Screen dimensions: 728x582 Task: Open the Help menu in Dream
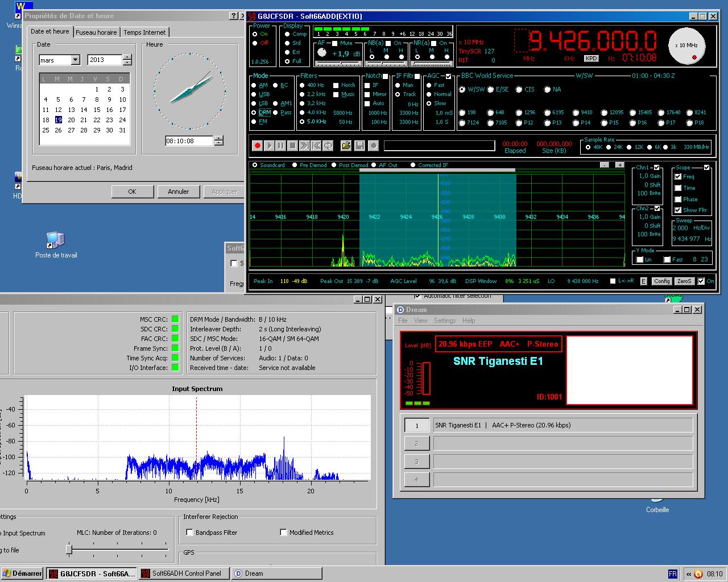469,321
